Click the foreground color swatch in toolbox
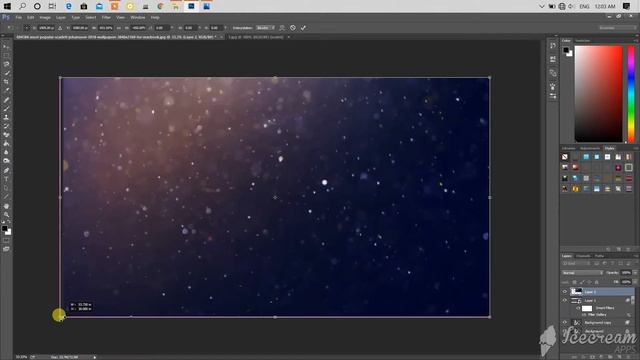The height and width of the screenshot is (360, 640). 4,229
